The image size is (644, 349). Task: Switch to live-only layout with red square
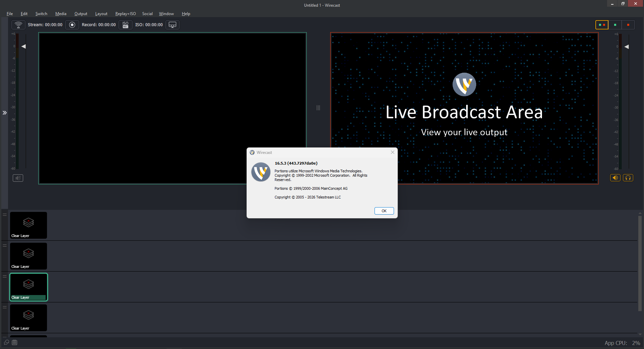628,25
